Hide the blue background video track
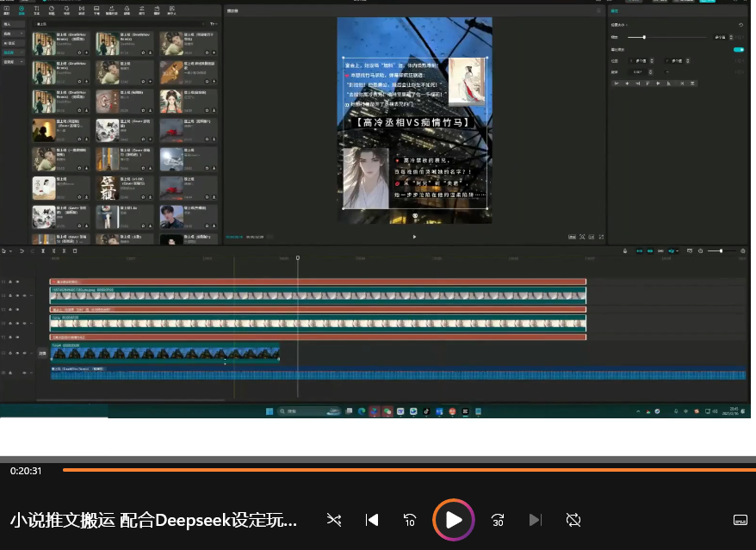 (17, 354)
